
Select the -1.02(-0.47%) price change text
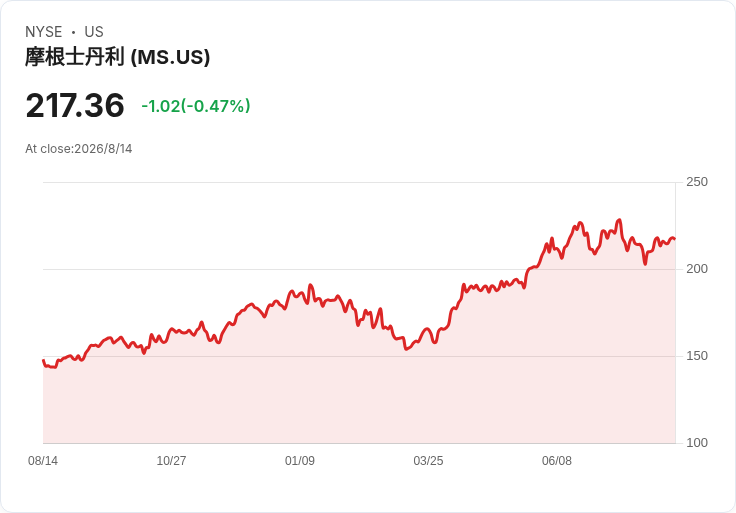click(x=196, y=106)
